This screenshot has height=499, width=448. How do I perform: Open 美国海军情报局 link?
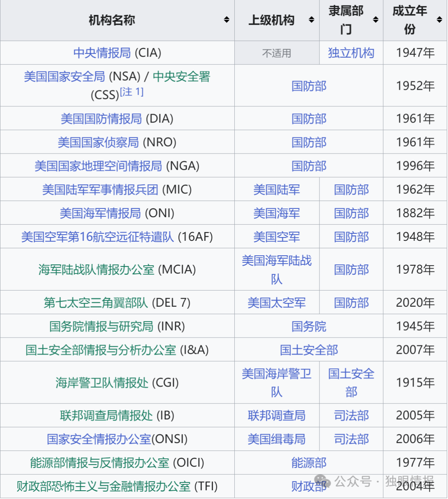coord(100,213)
